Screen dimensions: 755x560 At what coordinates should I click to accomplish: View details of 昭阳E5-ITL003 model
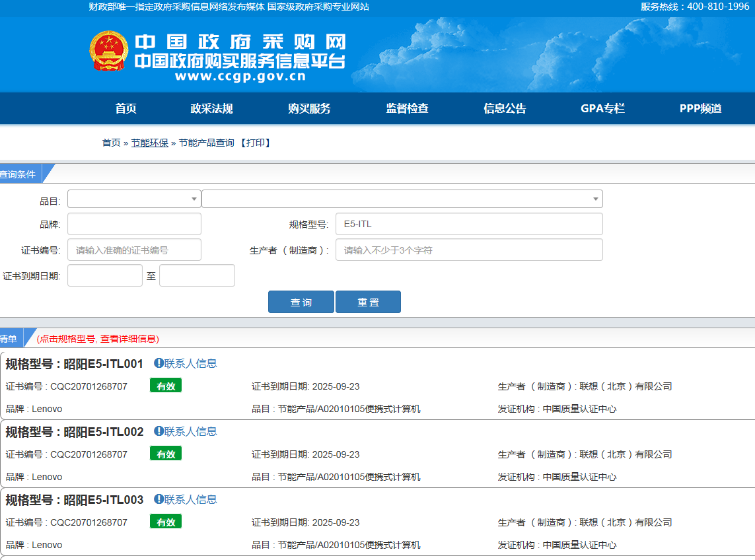click(104, 500)
